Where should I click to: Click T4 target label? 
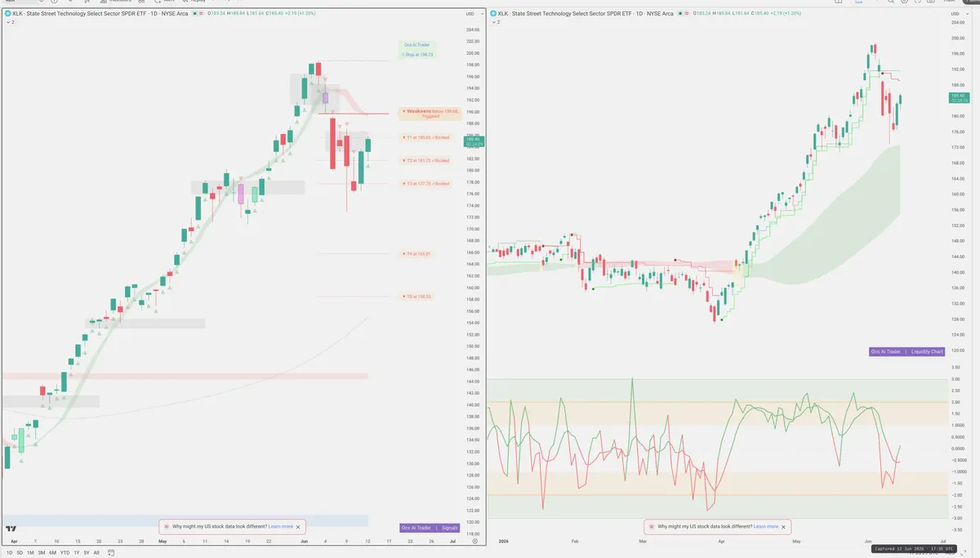coord(417,254)
